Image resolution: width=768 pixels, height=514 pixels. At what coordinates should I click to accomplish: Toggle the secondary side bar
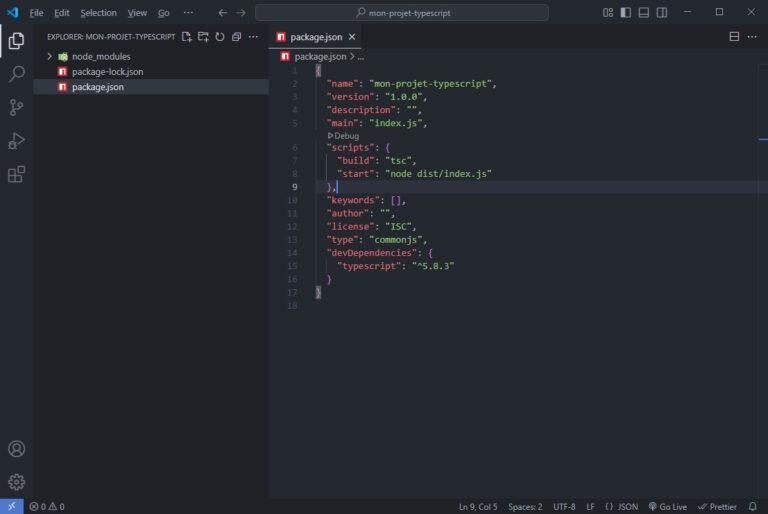pyautogui.click(x=662, y=13)
